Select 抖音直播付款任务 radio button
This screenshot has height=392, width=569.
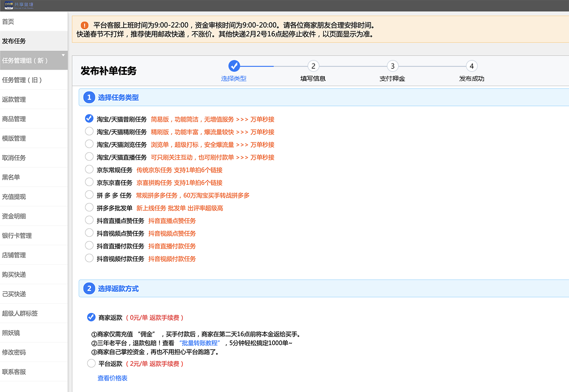pyautogui.click(x=89, y=245)
